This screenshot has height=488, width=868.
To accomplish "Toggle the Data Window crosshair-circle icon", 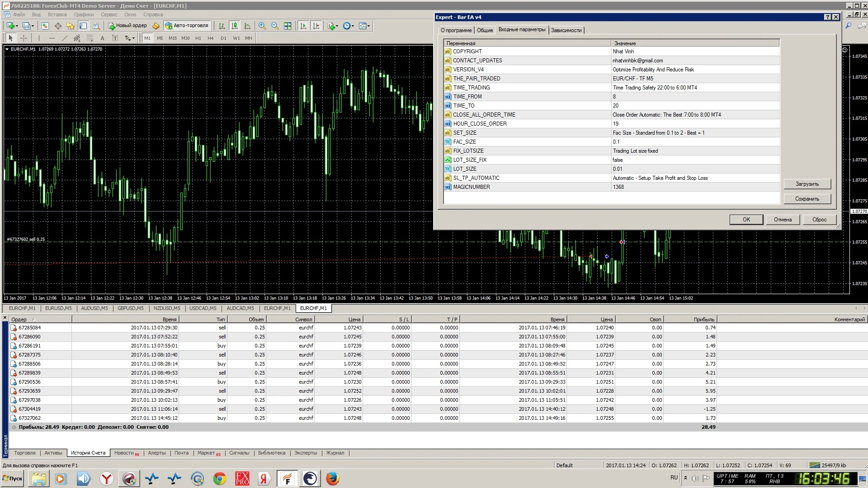I will (58, 26).
